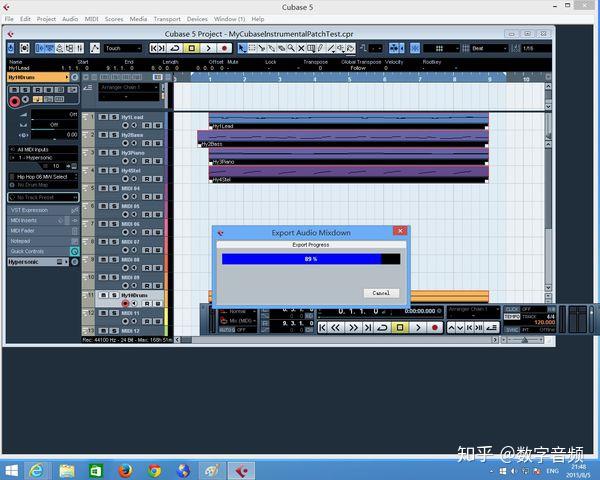The image size is (600, 480).
Task: Go to project start in Transport panel
Action: click(323, 328)
